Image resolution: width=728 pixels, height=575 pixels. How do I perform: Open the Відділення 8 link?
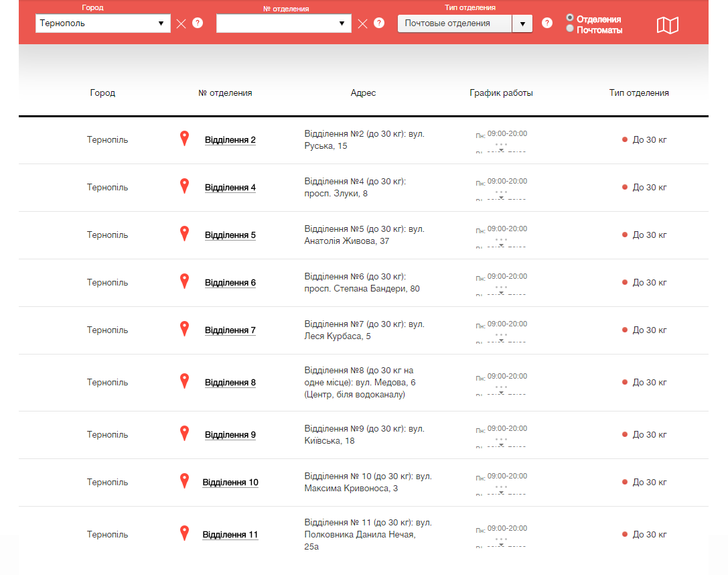pyautogui.click(x=230, y=383)
